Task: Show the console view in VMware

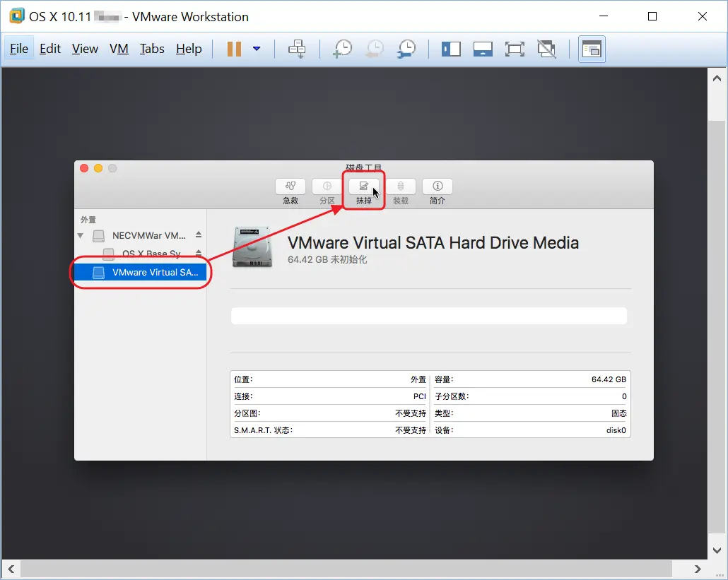Action: click(483, 49)
